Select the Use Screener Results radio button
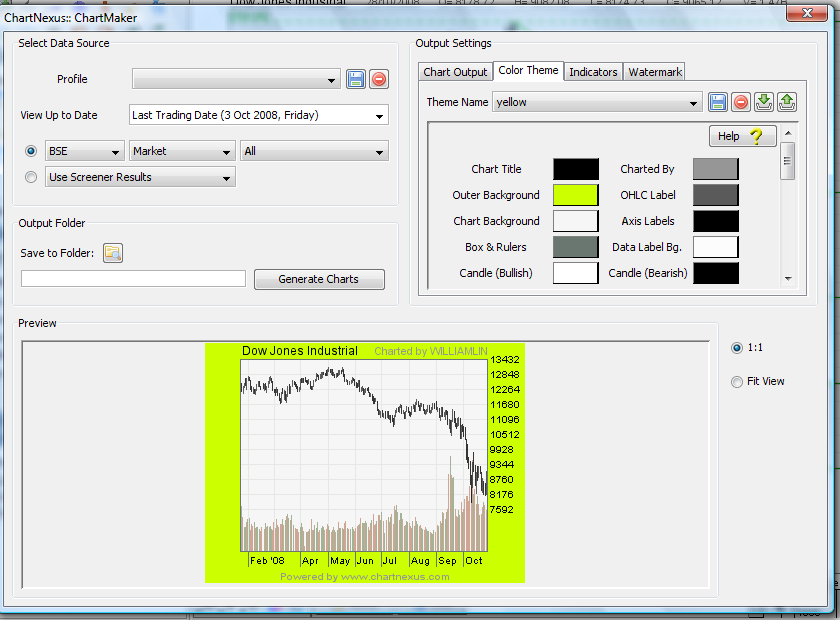This screenshot has height=620, width=840. [x=31, y=177]
